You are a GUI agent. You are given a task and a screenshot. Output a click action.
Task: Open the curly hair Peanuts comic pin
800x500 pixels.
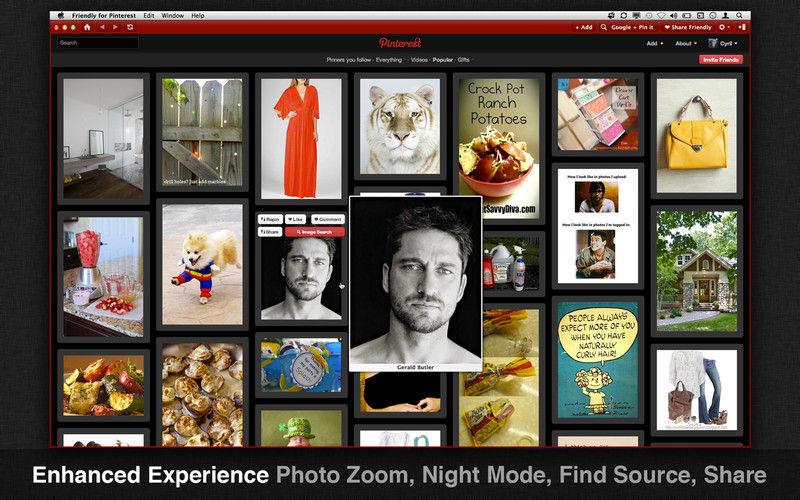[598, 360]
